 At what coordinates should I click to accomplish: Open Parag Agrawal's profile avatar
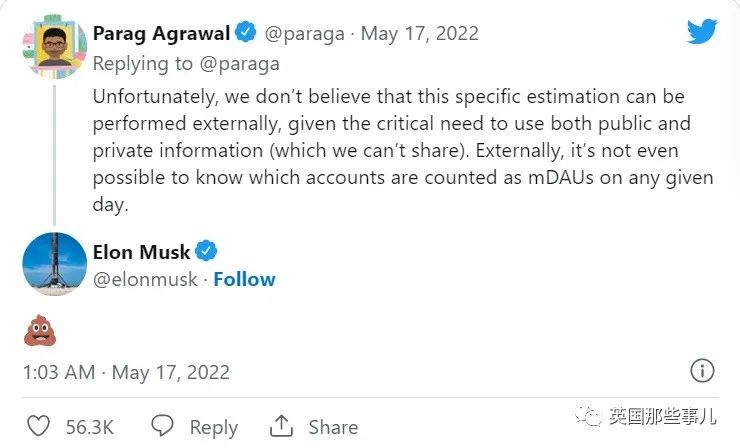pos(55,46)
